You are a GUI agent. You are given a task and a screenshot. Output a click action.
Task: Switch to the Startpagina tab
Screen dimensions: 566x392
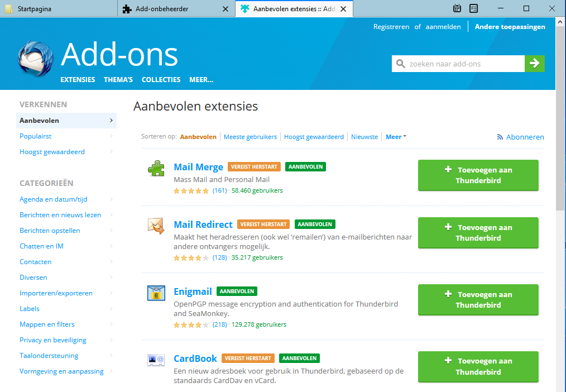tap(58, 9)
